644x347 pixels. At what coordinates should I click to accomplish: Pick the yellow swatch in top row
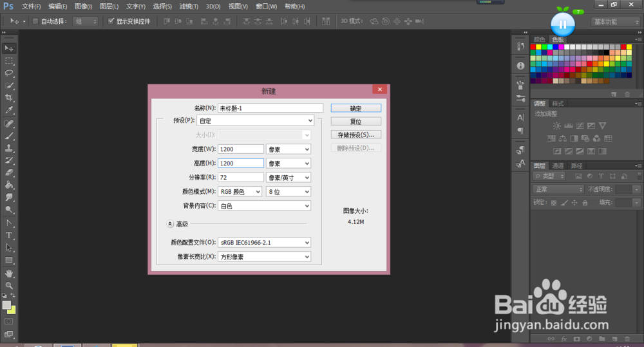[538, 47]
